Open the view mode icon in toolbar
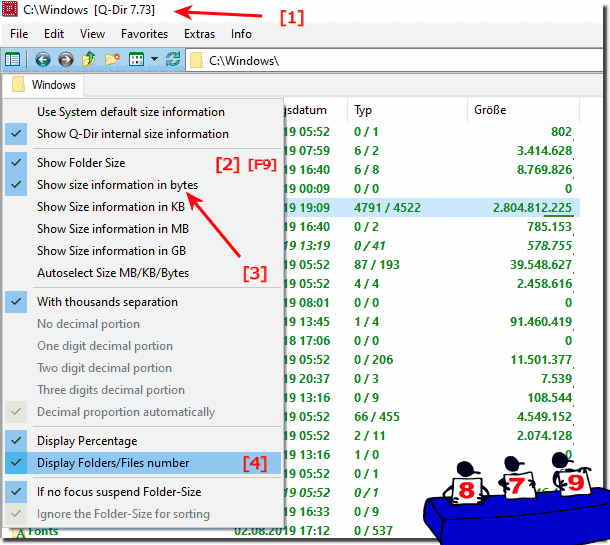 pyautogui.click(x=136, y=60)
